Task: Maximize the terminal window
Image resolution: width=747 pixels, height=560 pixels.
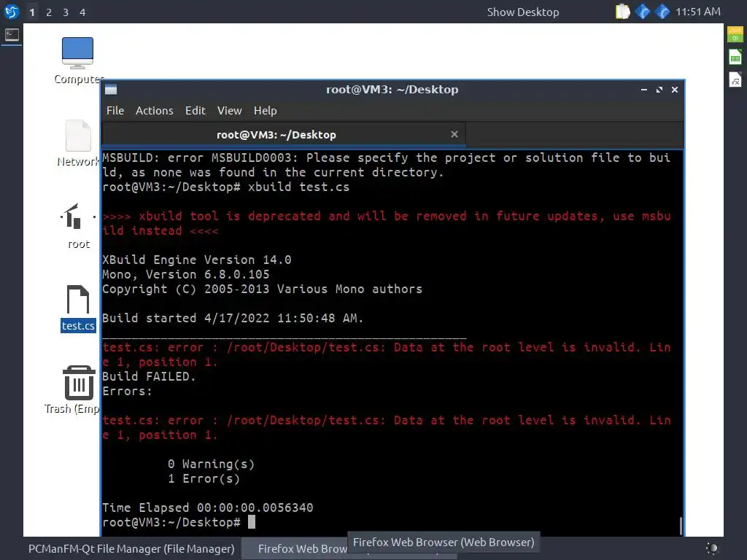Action: point(659,90)
